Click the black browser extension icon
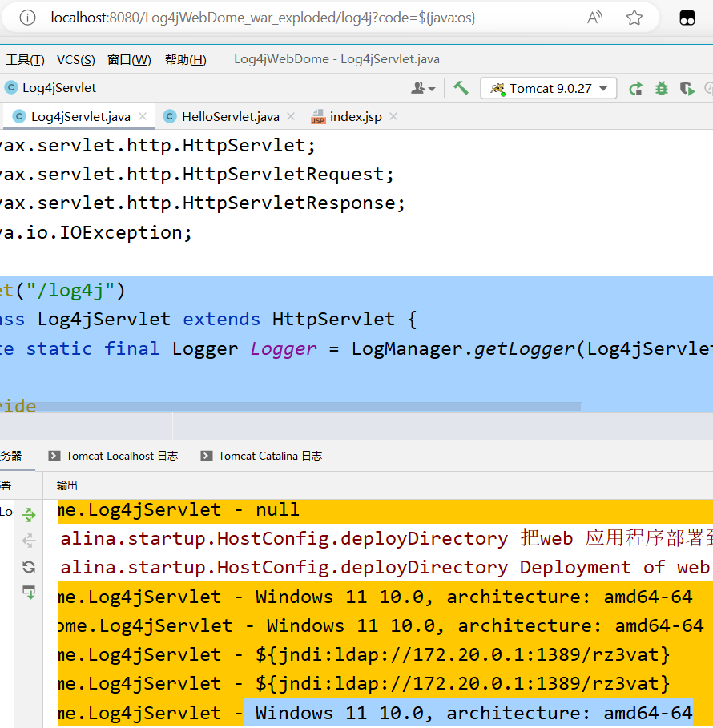 [687, 18]
